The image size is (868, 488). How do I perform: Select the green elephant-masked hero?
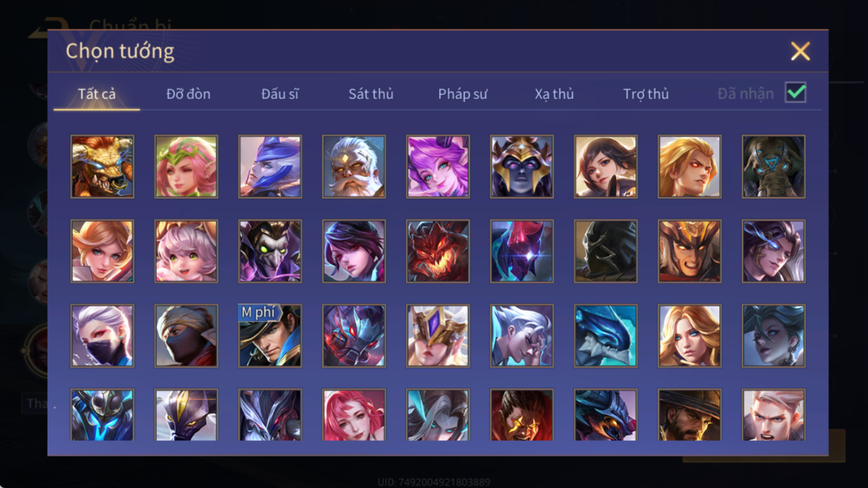click(x=774, y=167)
